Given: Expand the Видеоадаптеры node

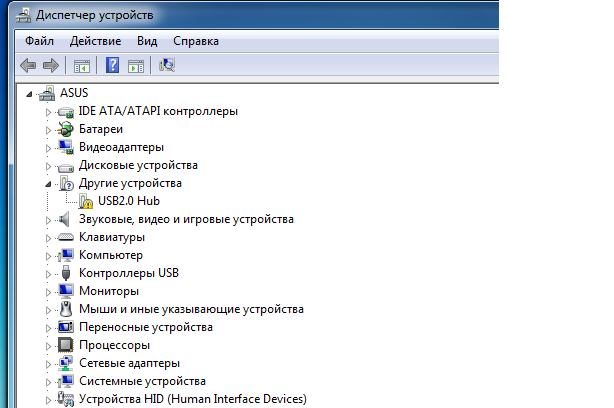Looking at the screenshot, I should click(x=48, y=148).
